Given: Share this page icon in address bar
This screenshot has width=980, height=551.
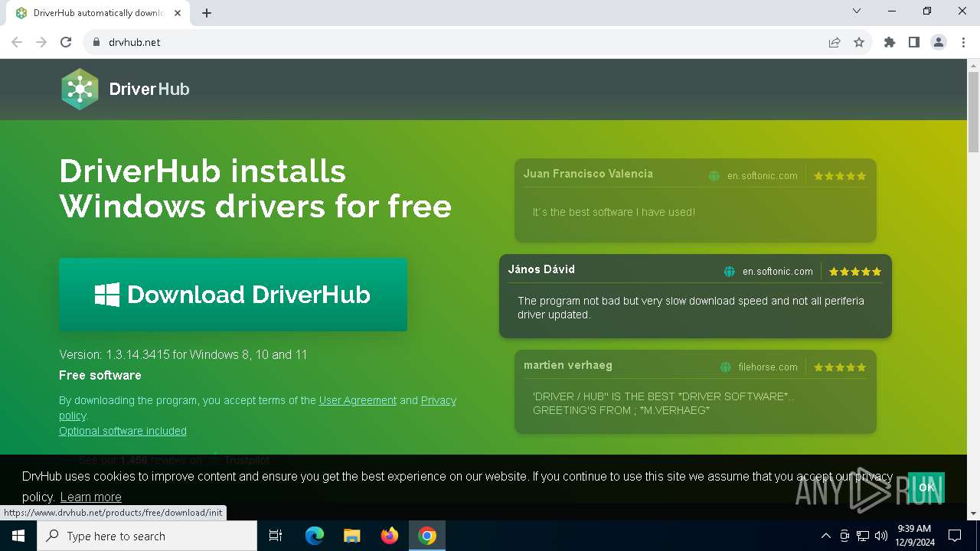Looking at the screenshot, I should click(835, 42).
